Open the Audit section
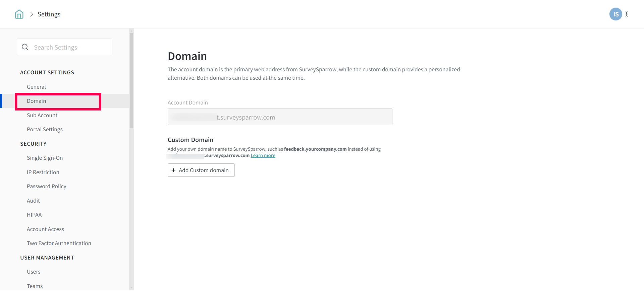644x291 pixels. tap(33, 201)
